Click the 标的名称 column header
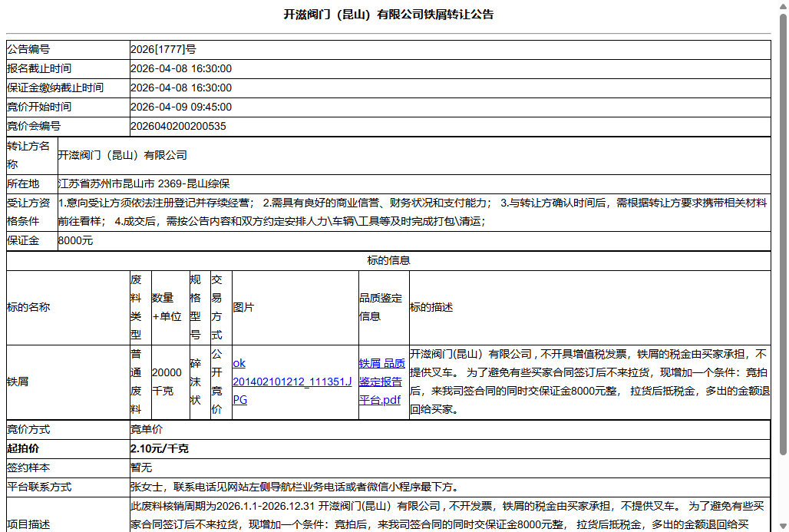789x532 pixels. tap(28, 307)
